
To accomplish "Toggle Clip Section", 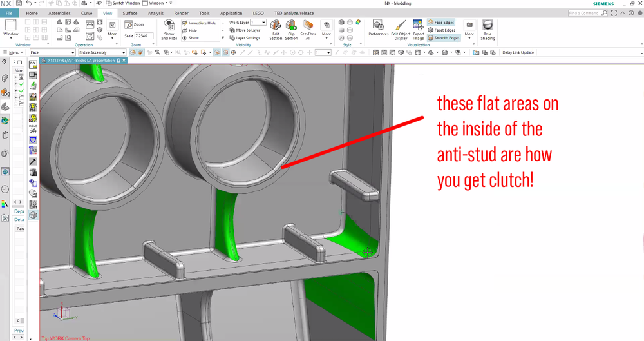I will 291,30.
